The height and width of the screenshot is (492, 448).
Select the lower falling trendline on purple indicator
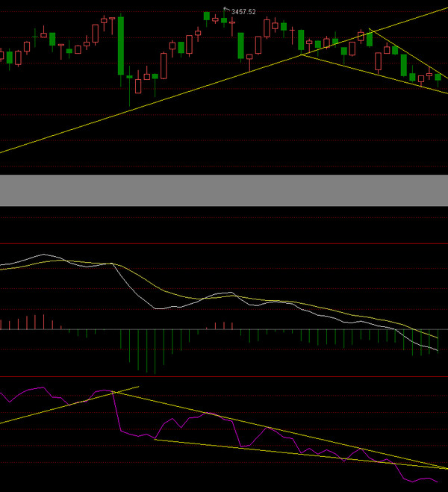[x=301, y=454]
